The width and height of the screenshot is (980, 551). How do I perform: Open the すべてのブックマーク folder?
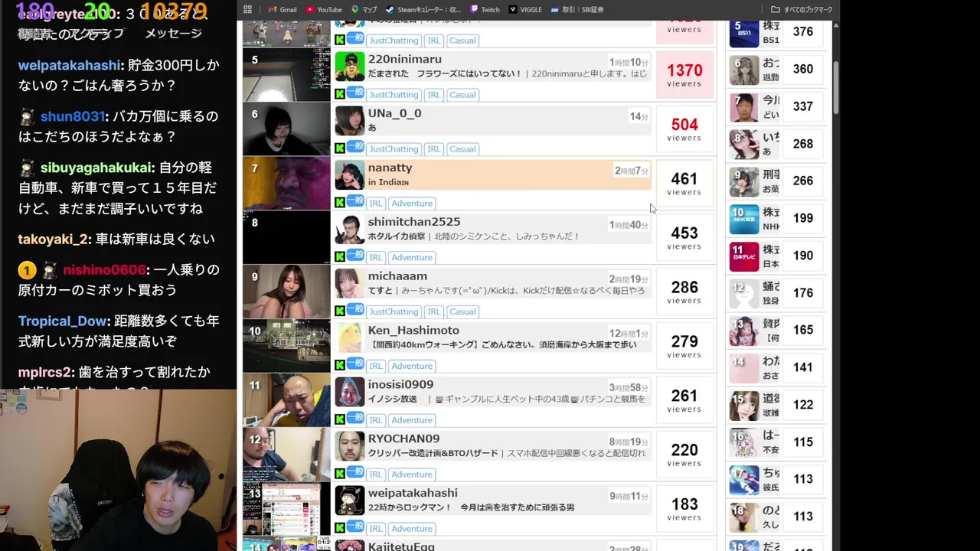(x=802, y=9)
